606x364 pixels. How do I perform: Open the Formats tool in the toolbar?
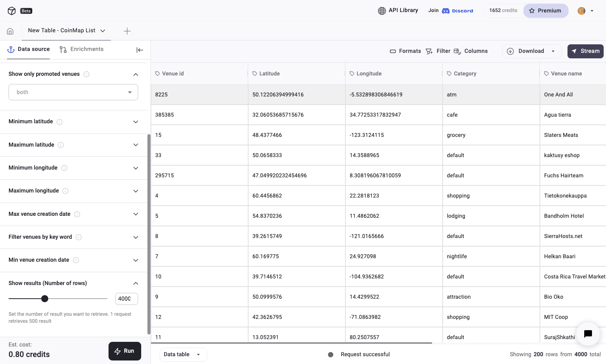click(394, 51)
